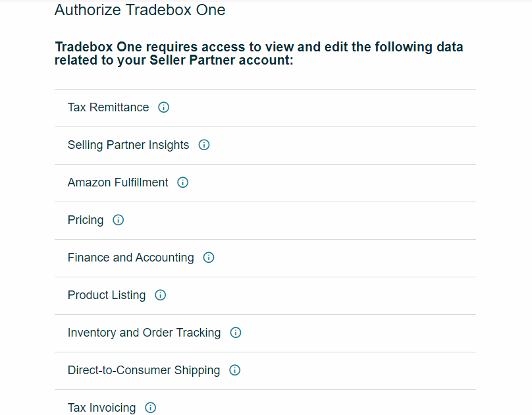Open Selling Partner Insights info icon
The height and width of the screenshot is (415, 532).
204,145
